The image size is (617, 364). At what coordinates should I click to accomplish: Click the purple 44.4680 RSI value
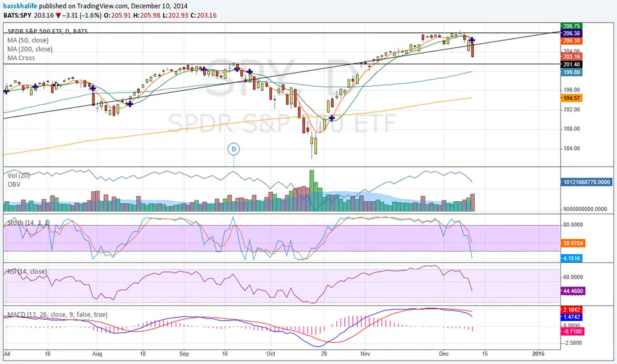[573, 291]
